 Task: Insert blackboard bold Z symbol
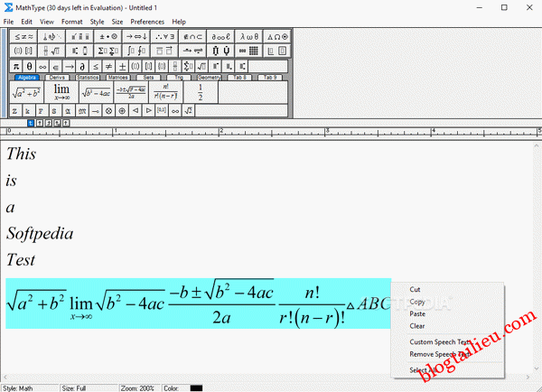click(x=14, y=110)
